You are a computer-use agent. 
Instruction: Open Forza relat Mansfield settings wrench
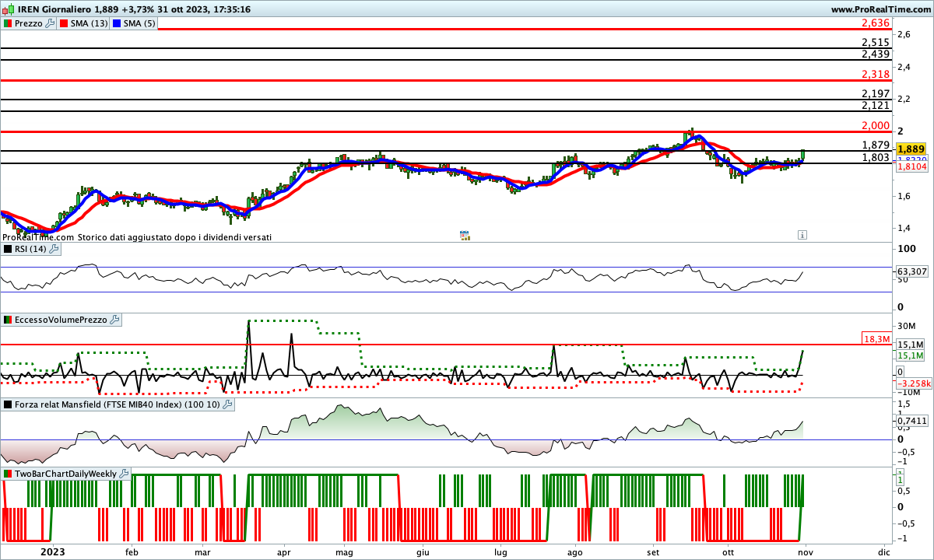[227, 404]
